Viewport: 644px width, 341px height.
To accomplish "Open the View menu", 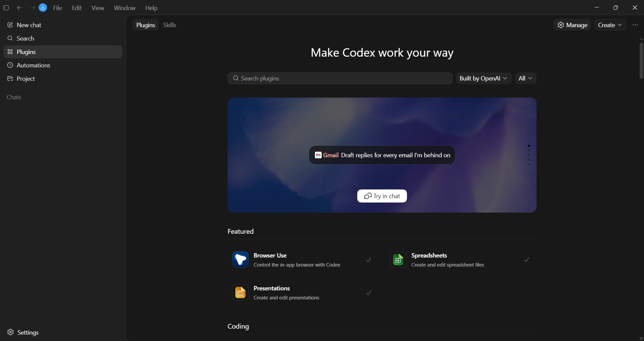I will click(x=98, y=8).
